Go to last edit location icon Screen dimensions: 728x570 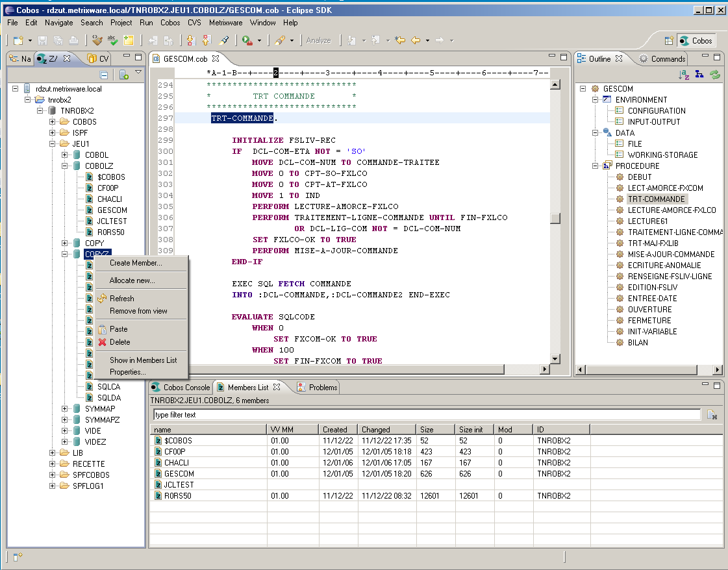[x=400, y=40]
